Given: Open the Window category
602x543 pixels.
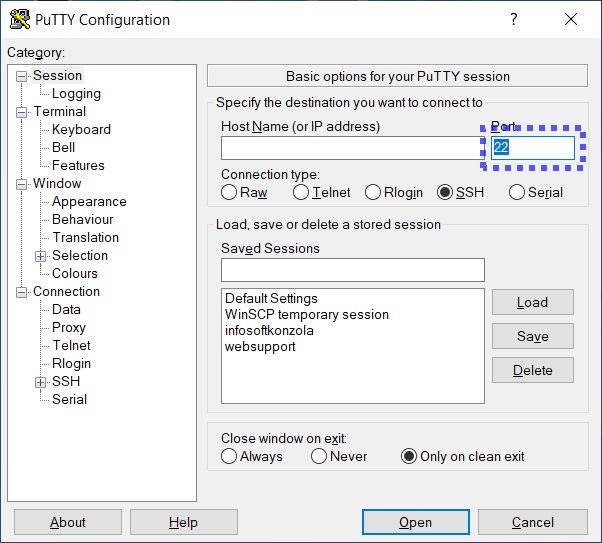Looking at the screenshot, I should [x=57, y=184].
